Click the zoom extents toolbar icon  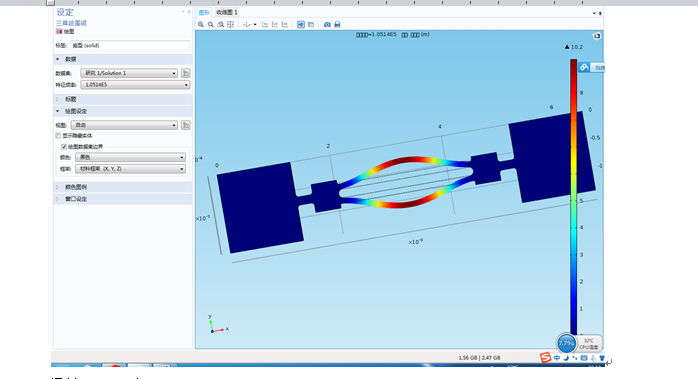pyautogui.click(x=231, y=24)
